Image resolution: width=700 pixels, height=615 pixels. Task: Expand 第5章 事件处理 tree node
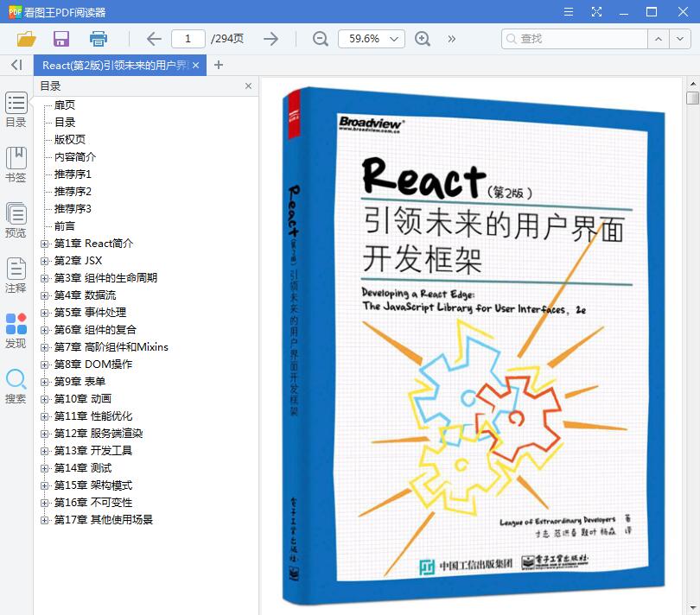[44, 313]
